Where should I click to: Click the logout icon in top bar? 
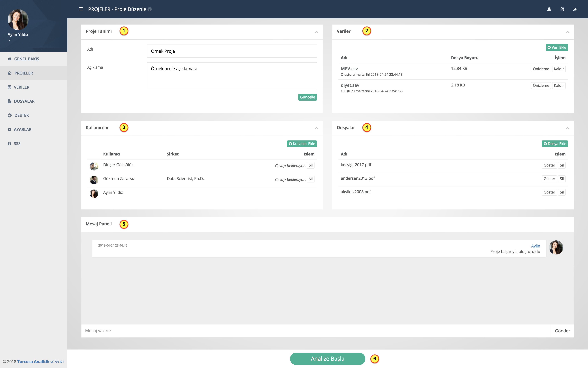click(x=575, y=9)
